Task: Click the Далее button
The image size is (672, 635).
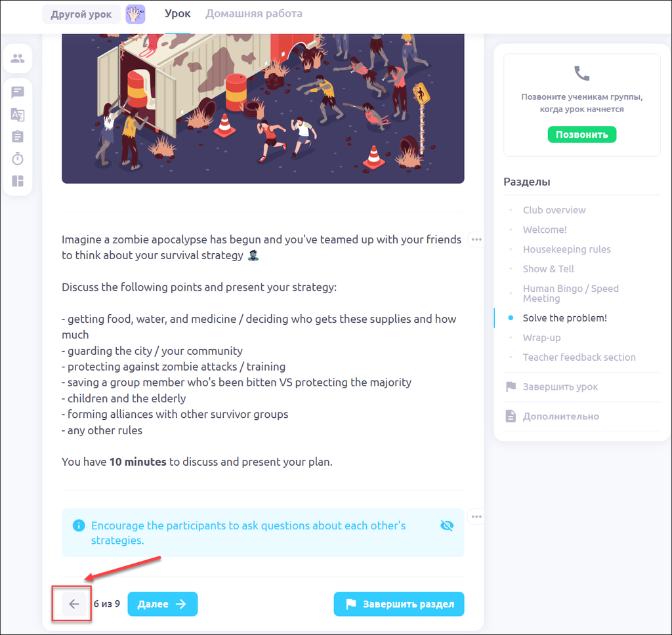Action: point(163,604)
